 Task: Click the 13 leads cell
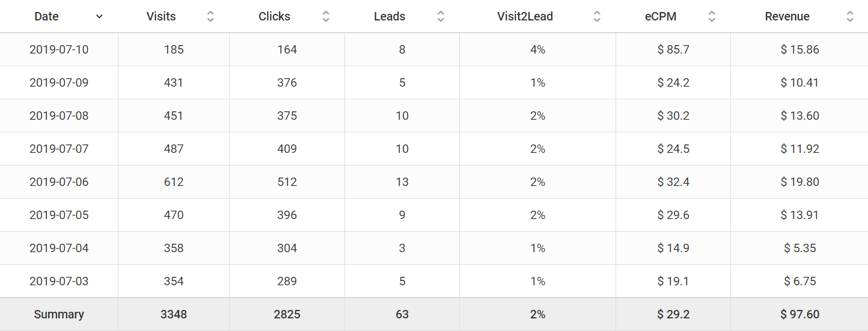402,182
